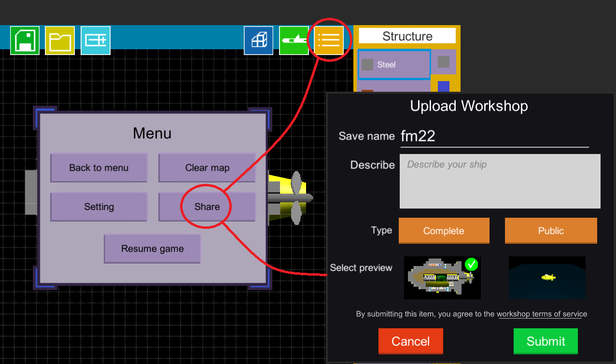Select the Steel structure item
The width and height of the screenshot is (616, 364).
394,64
